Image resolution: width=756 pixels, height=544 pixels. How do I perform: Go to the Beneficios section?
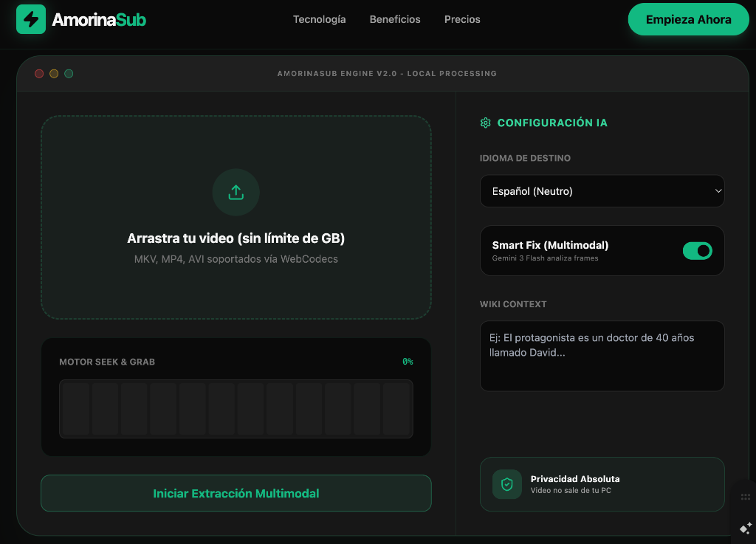coord(395,19)
